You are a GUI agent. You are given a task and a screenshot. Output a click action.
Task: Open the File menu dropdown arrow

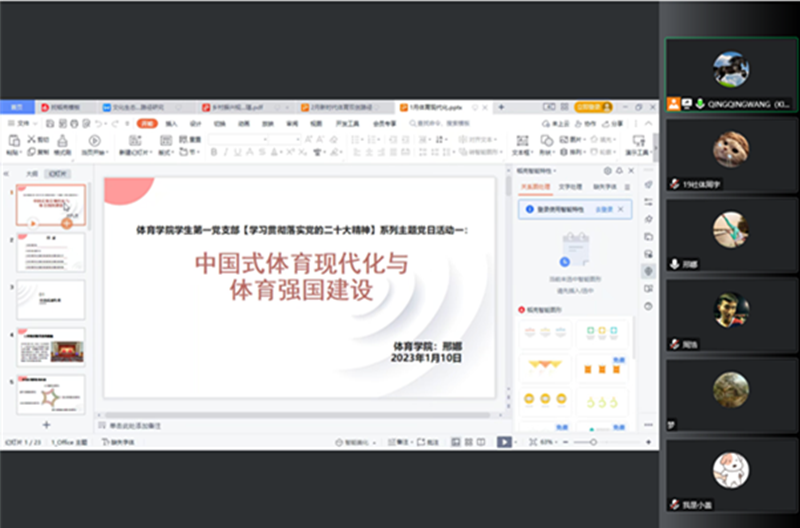35,123
